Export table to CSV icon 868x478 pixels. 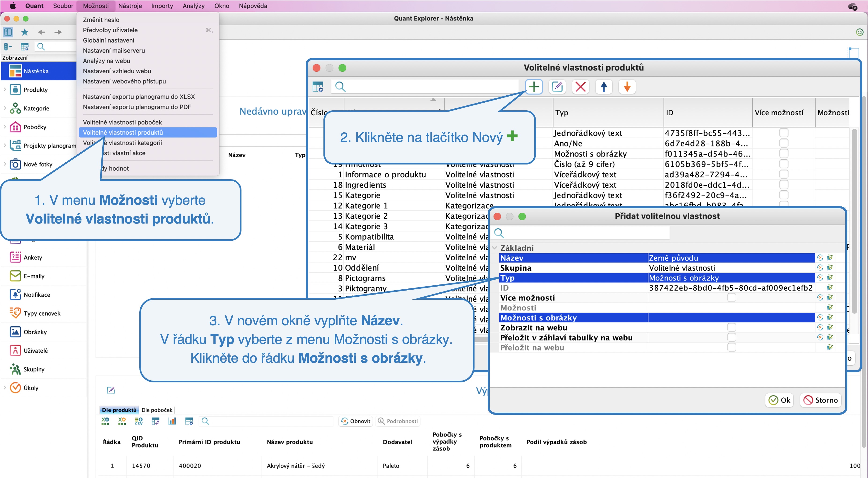pos(138,421)
